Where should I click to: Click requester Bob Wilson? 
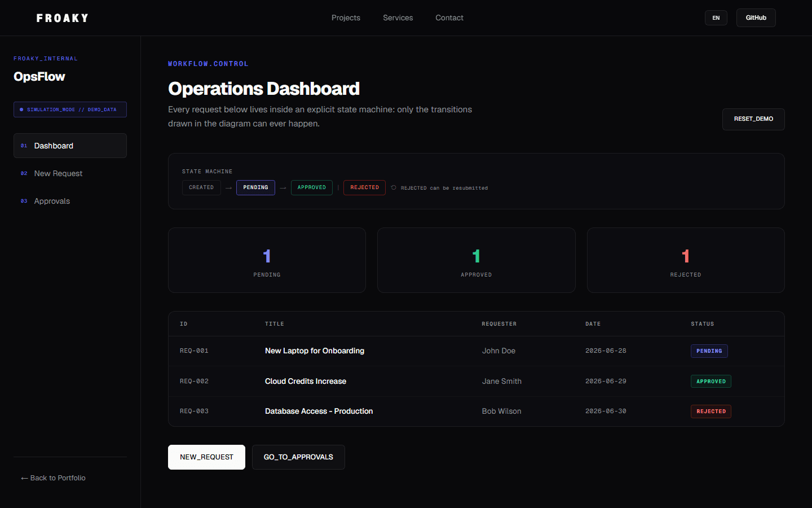[501, 411]
